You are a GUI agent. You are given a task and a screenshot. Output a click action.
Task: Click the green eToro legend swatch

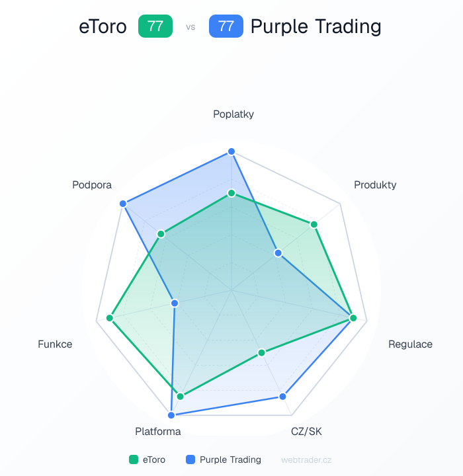(x=133, y=459)
